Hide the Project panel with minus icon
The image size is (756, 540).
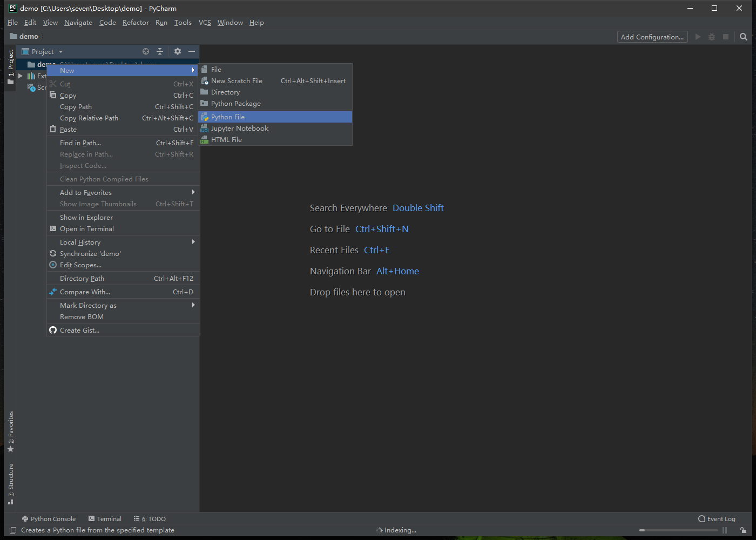(192, 51)
